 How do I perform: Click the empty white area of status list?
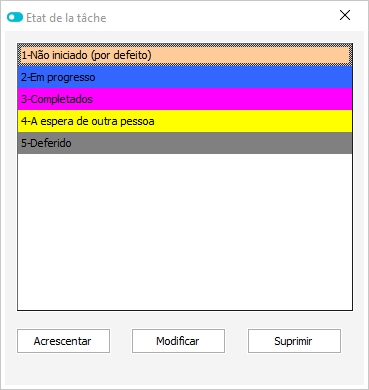[185, 232]
